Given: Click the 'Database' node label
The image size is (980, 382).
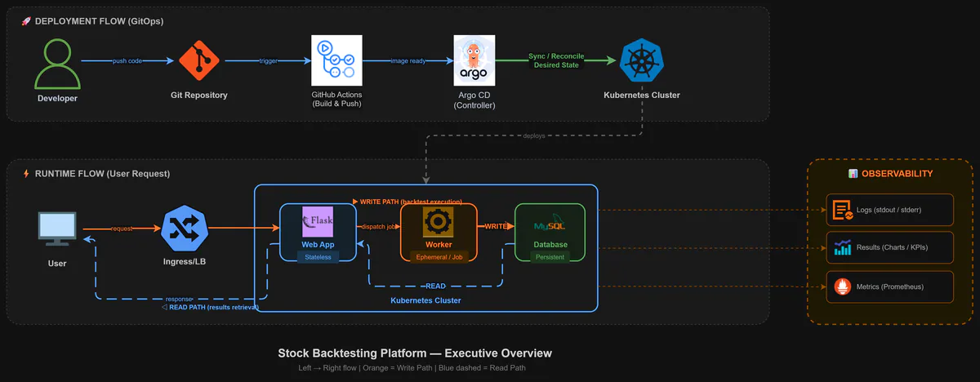Looking at the screenshot, I should click(x=550, y=245).
